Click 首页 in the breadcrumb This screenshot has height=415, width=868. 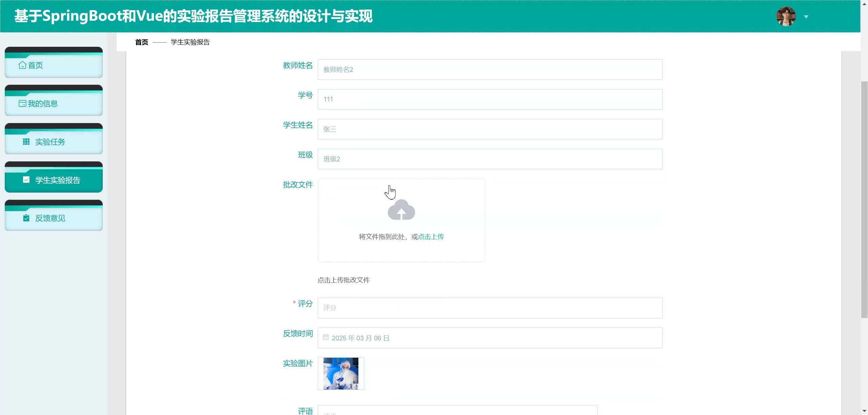(x=141, y=42)
